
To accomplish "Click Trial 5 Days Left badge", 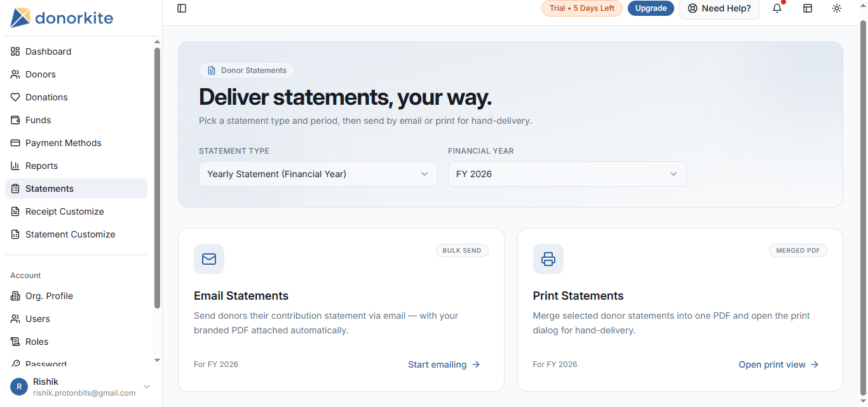I will click(582, 8).
